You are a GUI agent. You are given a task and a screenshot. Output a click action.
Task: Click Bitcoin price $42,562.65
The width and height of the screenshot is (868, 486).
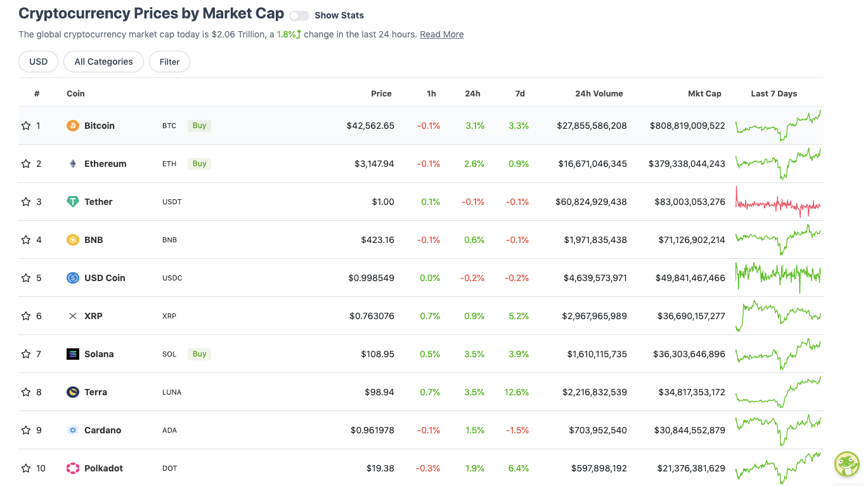(x=370, y=126)
